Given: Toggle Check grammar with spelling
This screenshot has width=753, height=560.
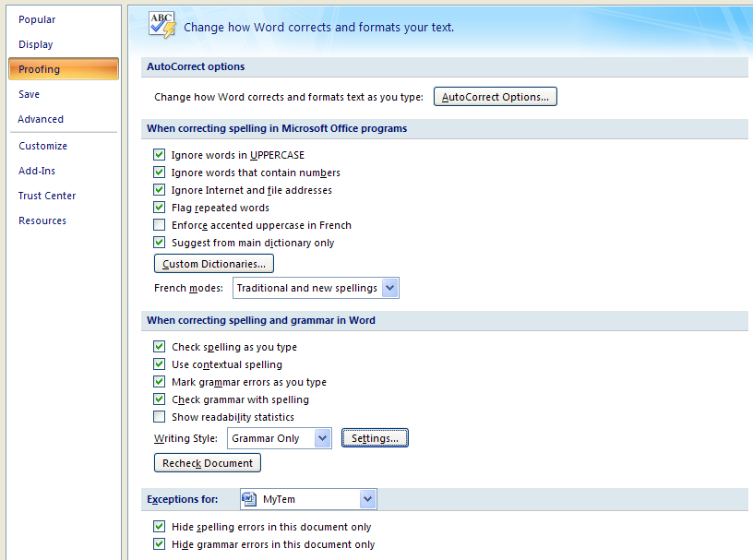Looking at the screenshot, I should [x=159, y=399].
